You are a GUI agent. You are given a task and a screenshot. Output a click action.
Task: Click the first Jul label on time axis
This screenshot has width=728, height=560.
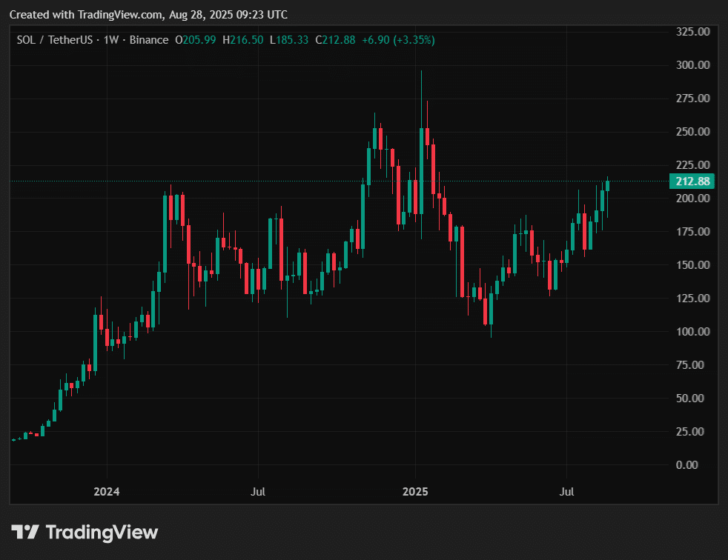258,491
